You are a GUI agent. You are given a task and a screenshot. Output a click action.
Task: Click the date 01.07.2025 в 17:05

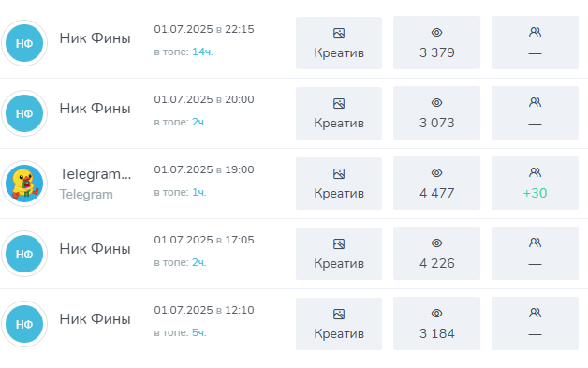[204, 240]
